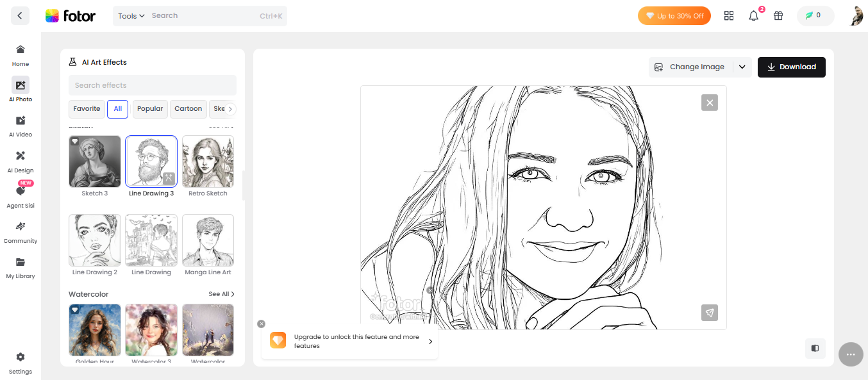Open the gift box icon
Viewport: 868px width, 380px height.
[778, 16]
